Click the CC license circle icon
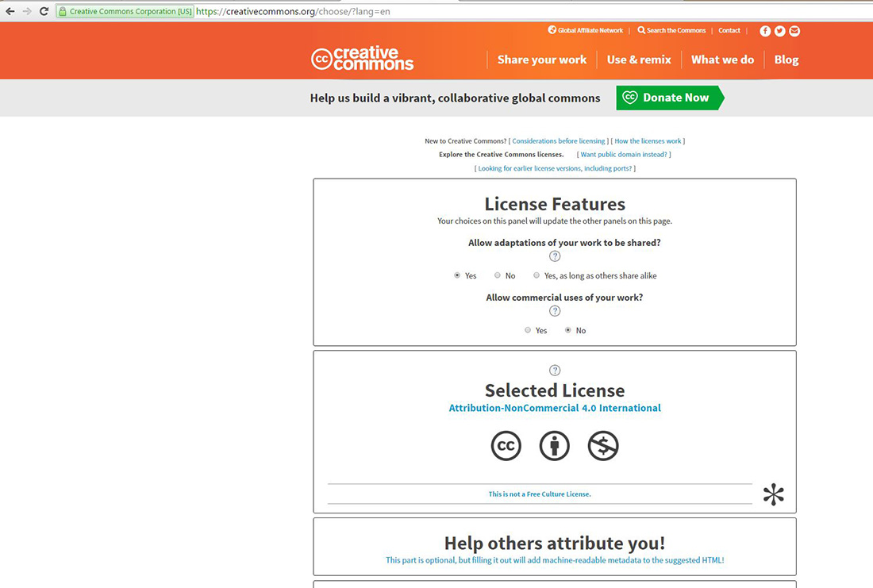Screen dimensions: 873x588 [506, 445]
